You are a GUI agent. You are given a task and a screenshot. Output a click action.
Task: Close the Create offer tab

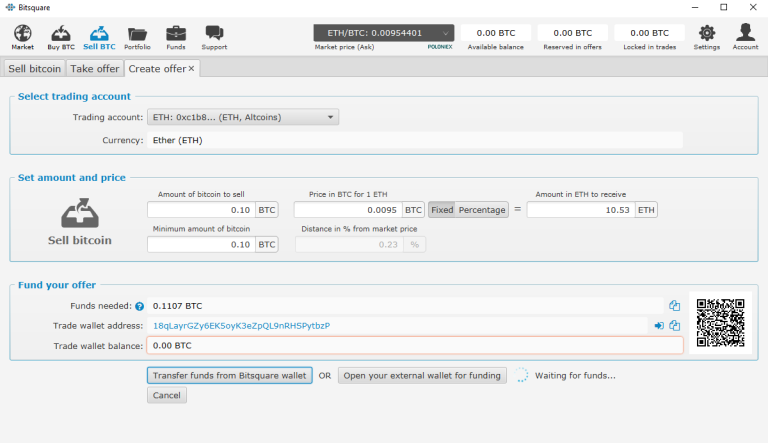coord(191,68)
